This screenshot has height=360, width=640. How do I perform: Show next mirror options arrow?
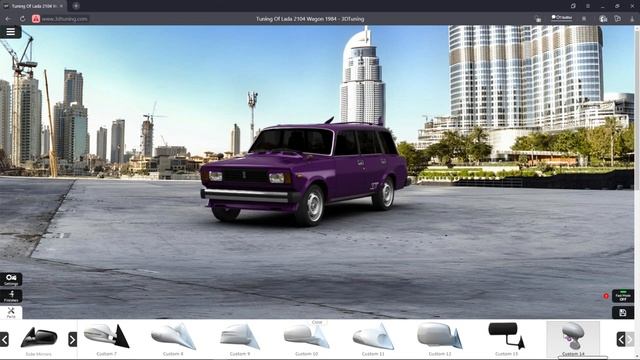pyautogui.click(x=629, y=339)
